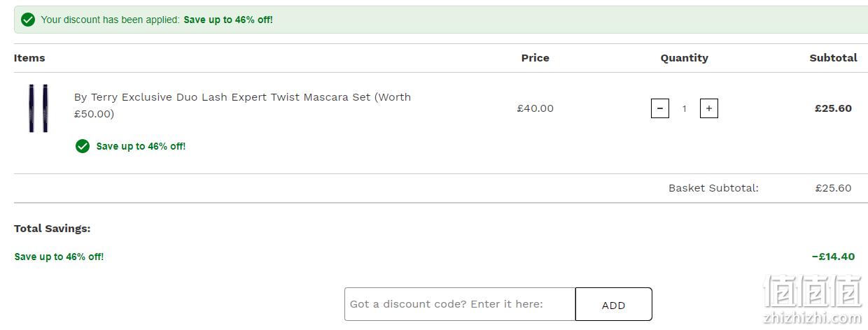
Task: Click green checkmark beside item savings text
Action: 83,146
